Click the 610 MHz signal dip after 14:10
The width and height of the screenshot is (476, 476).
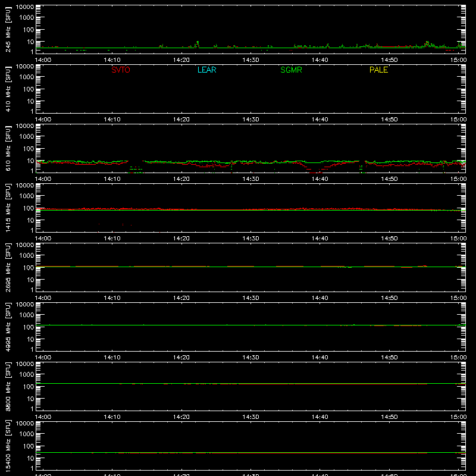coord(136,169)
